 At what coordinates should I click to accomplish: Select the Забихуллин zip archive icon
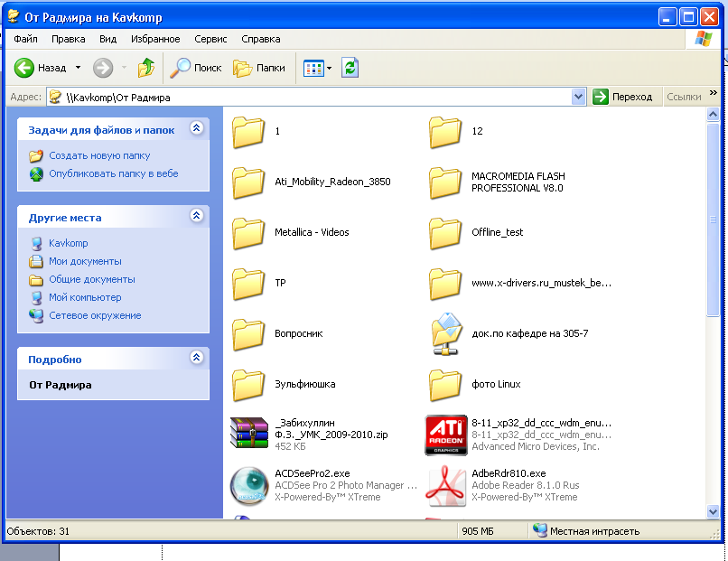tap(249, 433)
